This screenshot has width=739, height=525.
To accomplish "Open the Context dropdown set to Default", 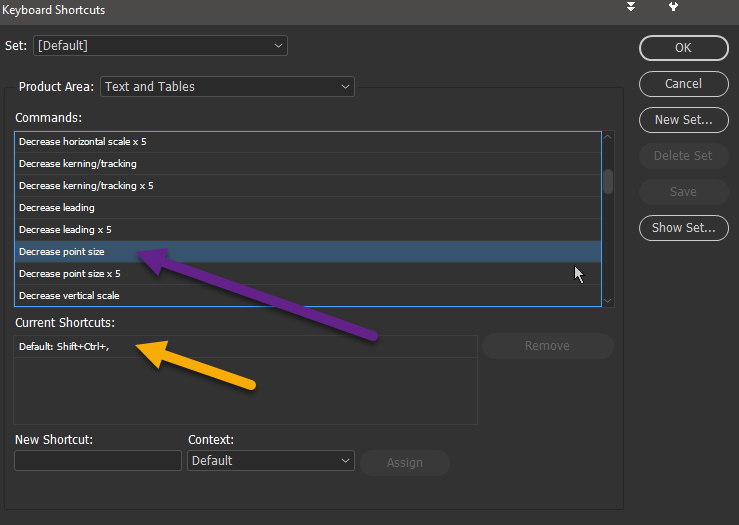I will (271, 460).
